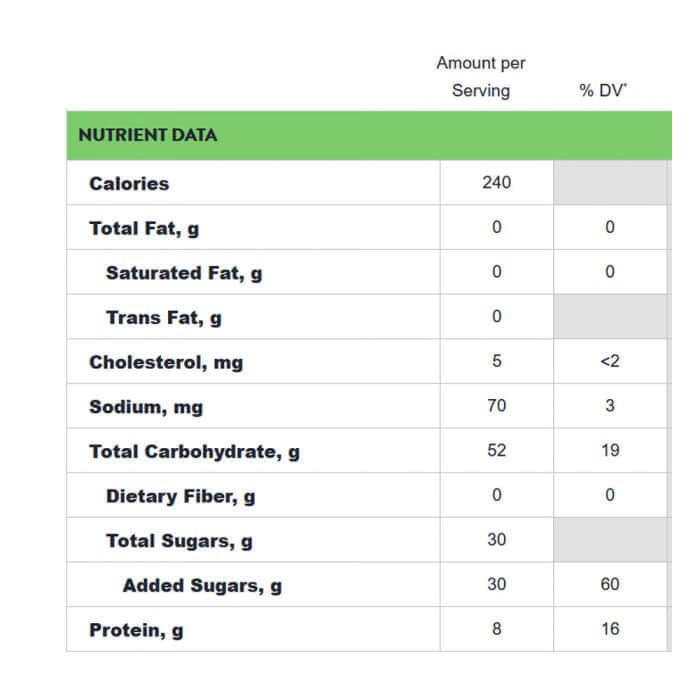
Task: Click the Sodium amount 70
Action: coord(496,406)
